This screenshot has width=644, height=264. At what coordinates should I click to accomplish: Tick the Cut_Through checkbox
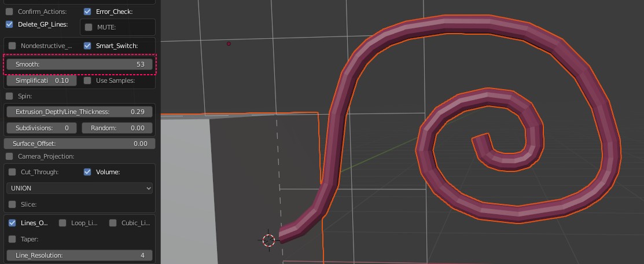coord(12,172)
